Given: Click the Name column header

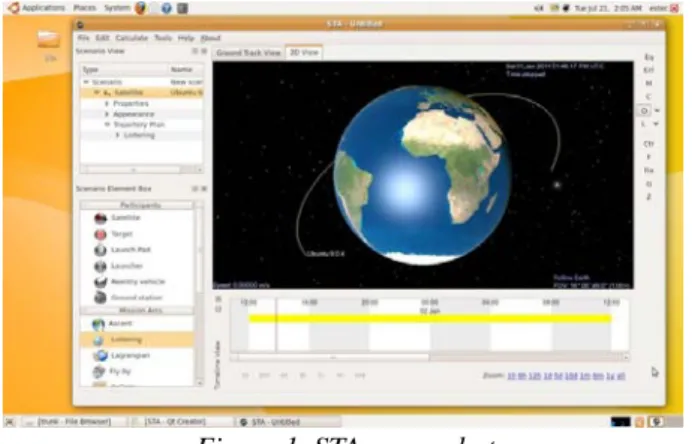Looking at the screenshot, I should (186, 70).
